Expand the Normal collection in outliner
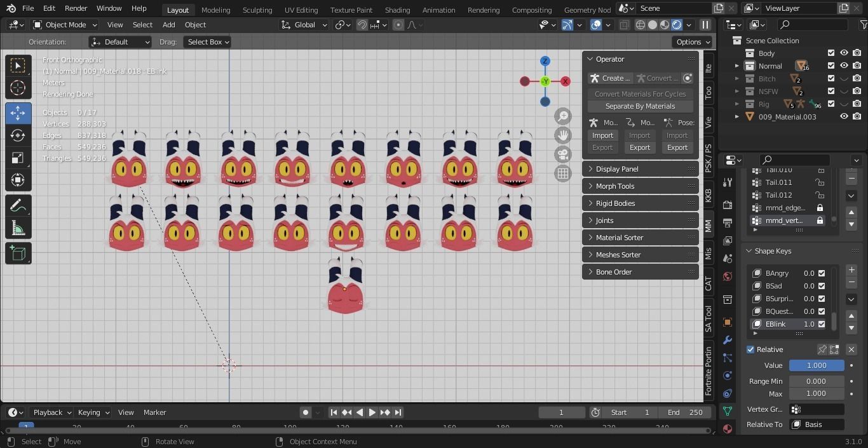 coord(737,65)
